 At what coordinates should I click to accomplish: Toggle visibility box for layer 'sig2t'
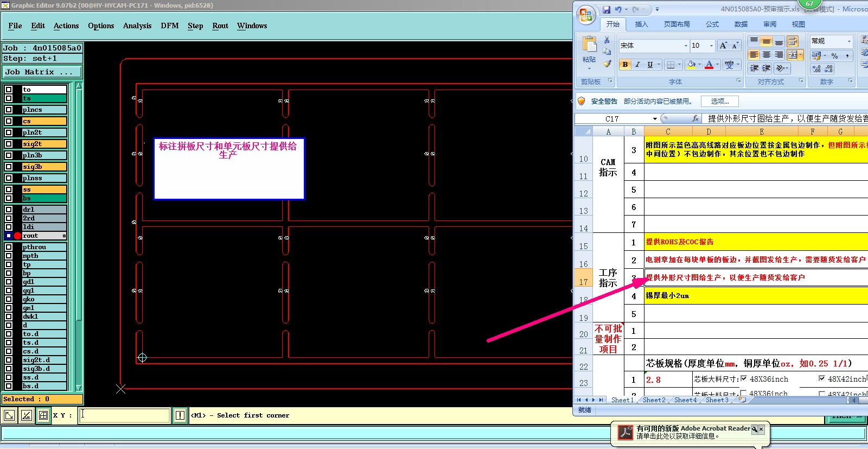click(x=9, y=144)
